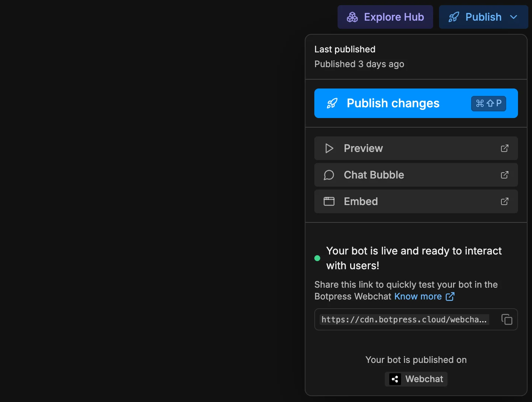The image size is (532, 402).
Task: Click the Publish changes button
Action: pyautogui.click(x=416, y=103)
